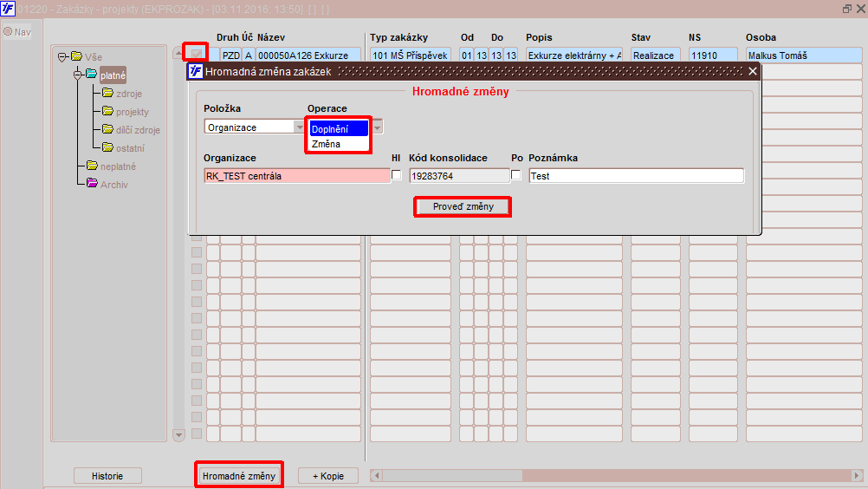Click the horizontal scrollbar right arrow
Screen dimensions: 868x489
(x=857, y=476)
